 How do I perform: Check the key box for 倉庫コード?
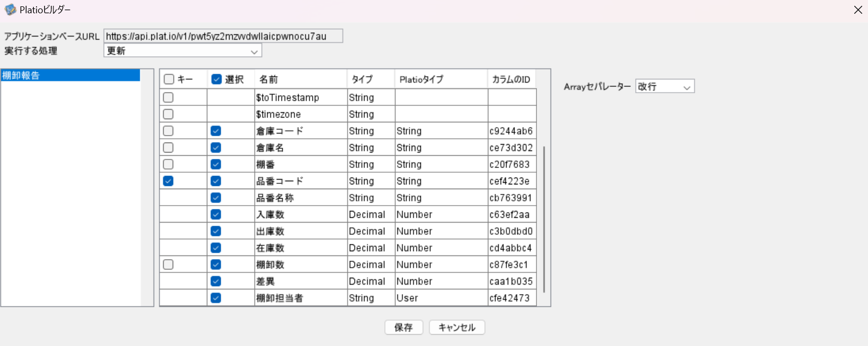coord(168,131)
